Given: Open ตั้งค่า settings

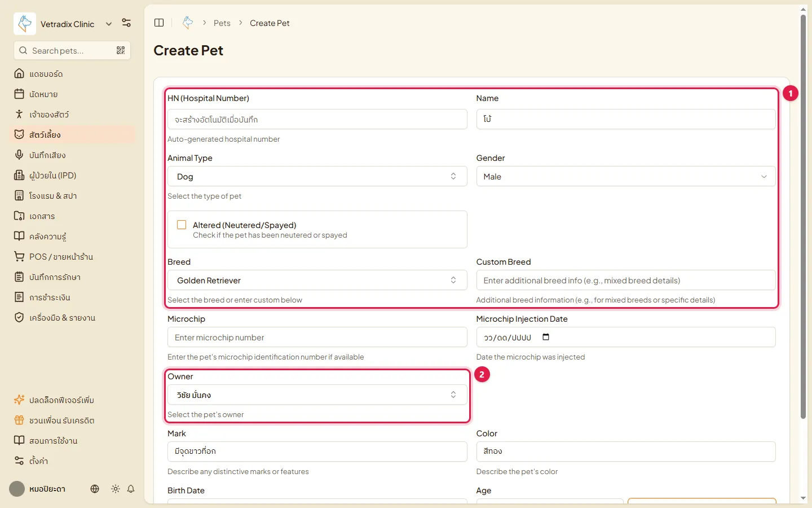Looking at the screenshot, I should tap(72, 461).
